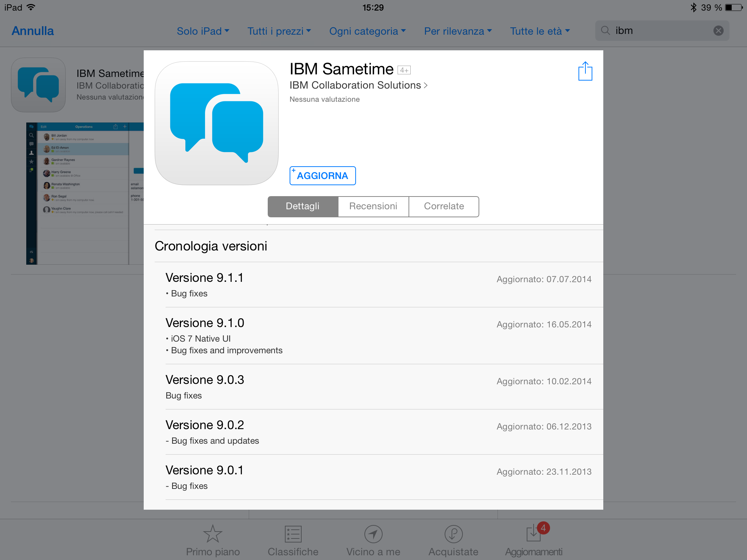Open the Acquistate section
747x560 pixels.
coord(453,540)
